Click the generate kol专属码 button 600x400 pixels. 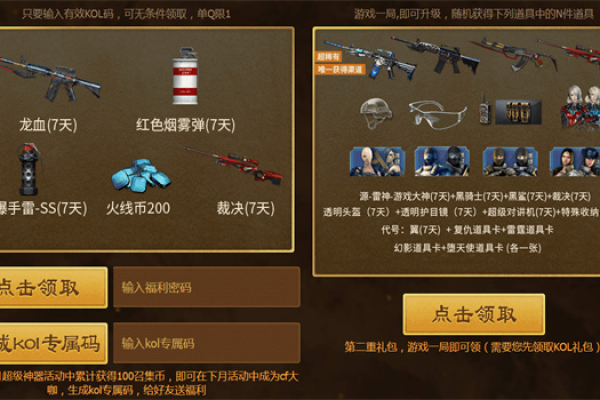coord(53,343)
